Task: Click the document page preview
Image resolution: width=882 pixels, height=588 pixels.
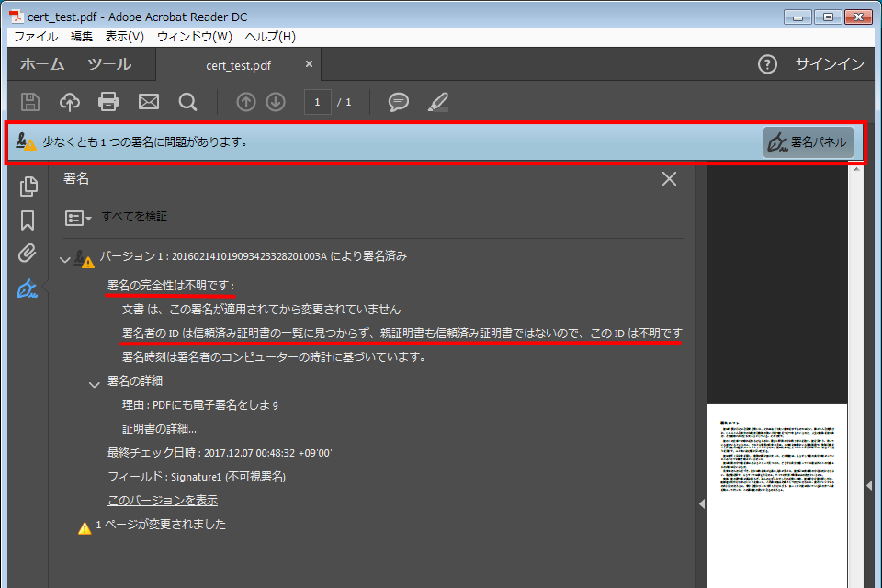Action: [x=777, y=495]
